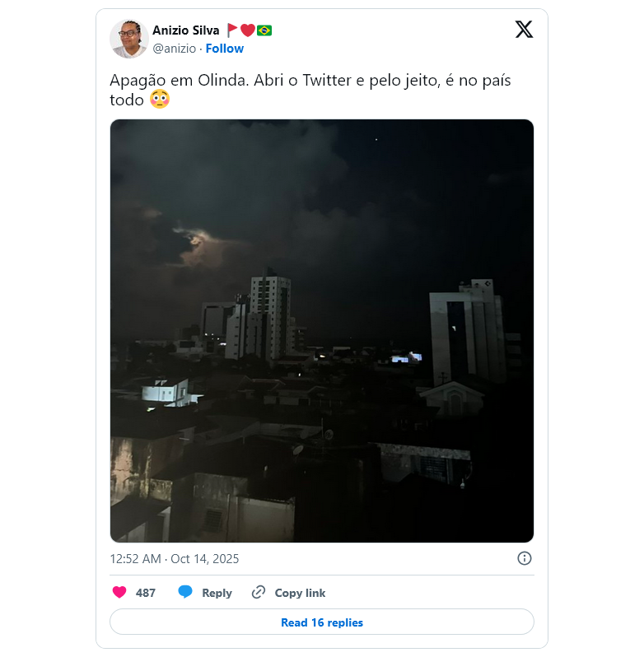Click the blue reply bubble icon
The image size is (644, 657).
pyautogui.click(x=185, y=592)
